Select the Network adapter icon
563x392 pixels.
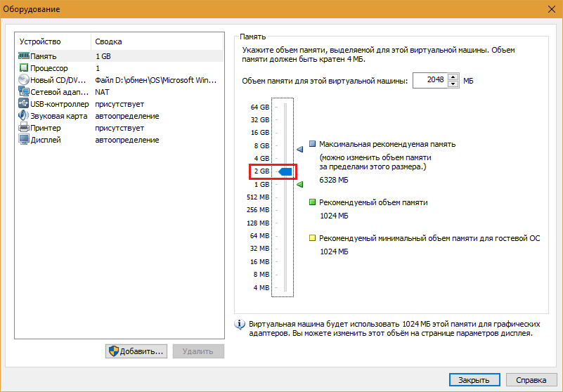pyautogui.click(x=23, y=92)
